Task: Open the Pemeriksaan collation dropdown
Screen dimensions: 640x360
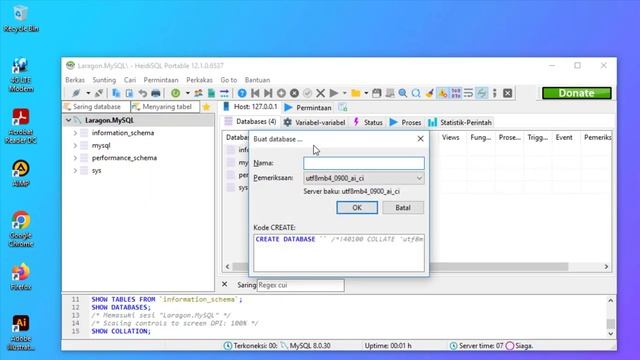Action: coord(364,178)
